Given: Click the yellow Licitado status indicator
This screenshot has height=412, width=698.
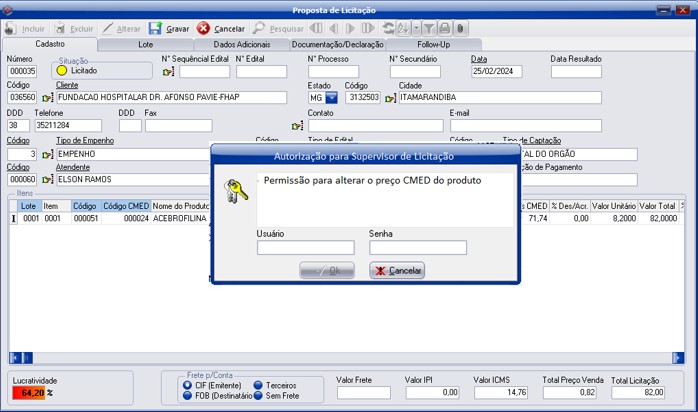Looking at the screenshot, I should pos(62,71).
